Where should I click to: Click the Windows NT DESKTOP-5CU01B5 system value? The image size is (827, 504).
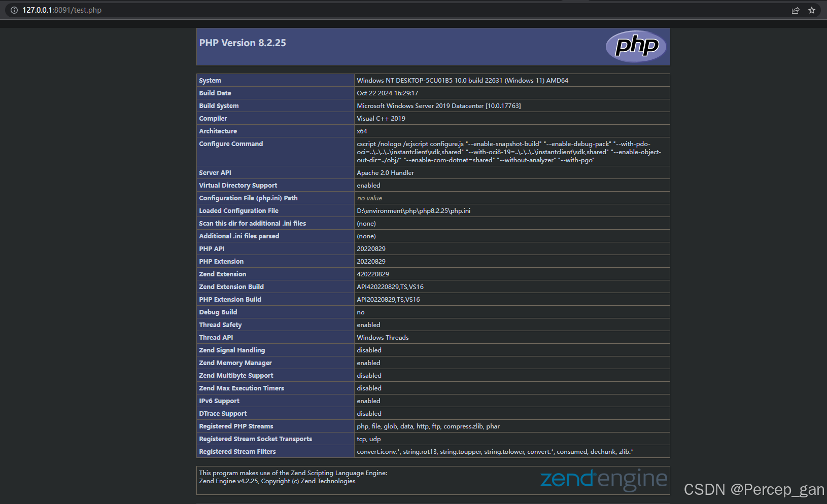coord(462,81)
